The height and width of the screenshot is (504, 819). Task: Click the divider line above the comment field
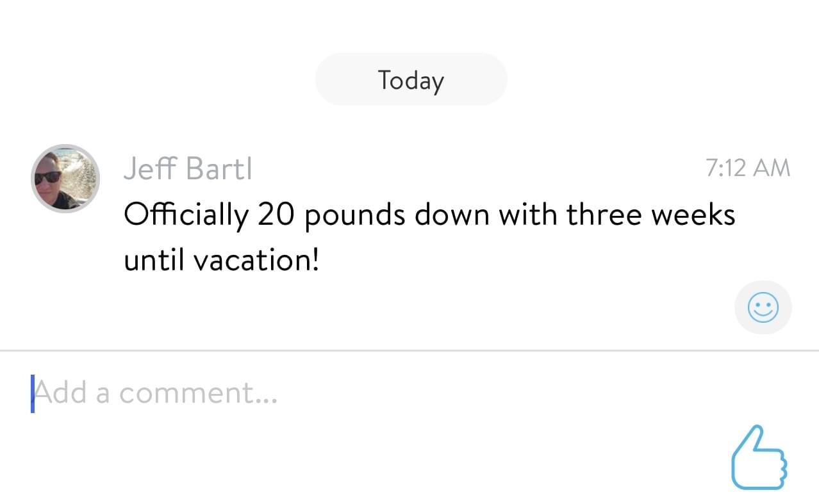pyautogui.click(x=409, y=351)
